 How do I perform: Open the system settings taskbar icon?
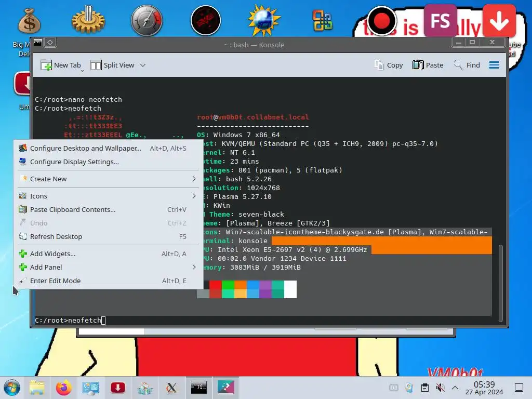tap(90, 388)
